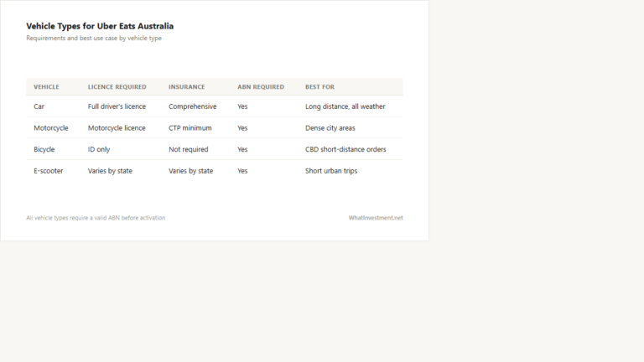Click the 'WhatInvestment.net' source text
Viewport: 644px width, 362px height.
(x=376, y=218)
